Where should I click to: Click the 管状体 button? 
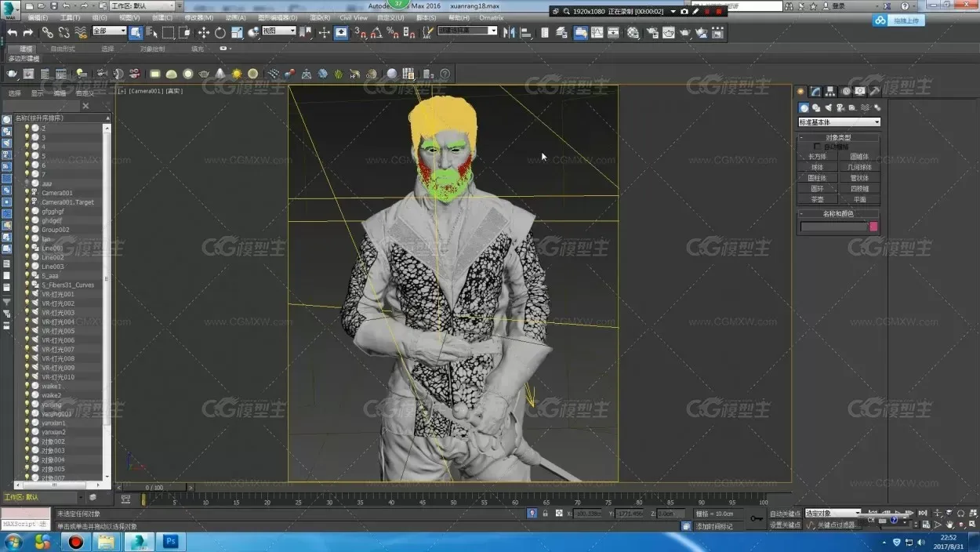tap(859, 178)
